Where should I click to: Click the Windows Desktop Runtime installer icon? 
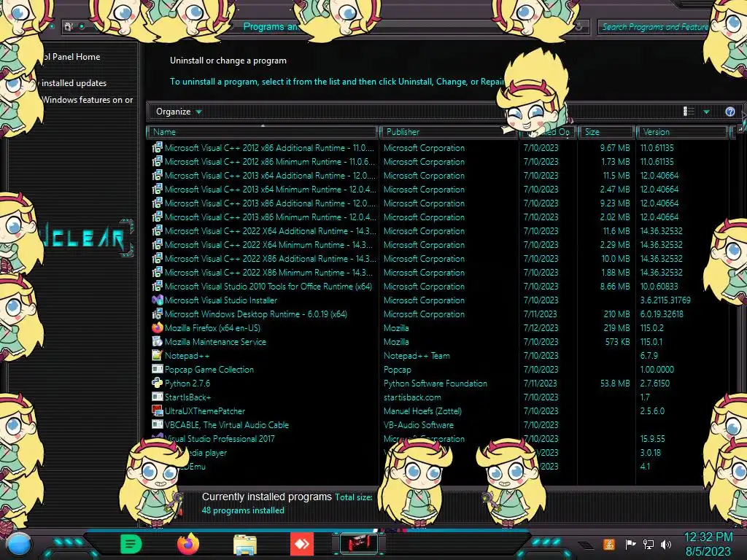click(x=158, y=314)
